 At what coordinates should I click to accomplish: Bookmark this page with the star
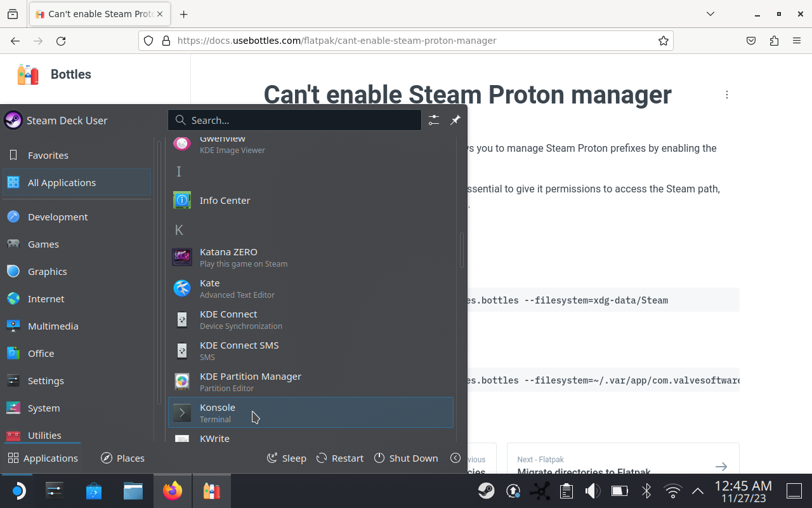click(x=664, y=41)
